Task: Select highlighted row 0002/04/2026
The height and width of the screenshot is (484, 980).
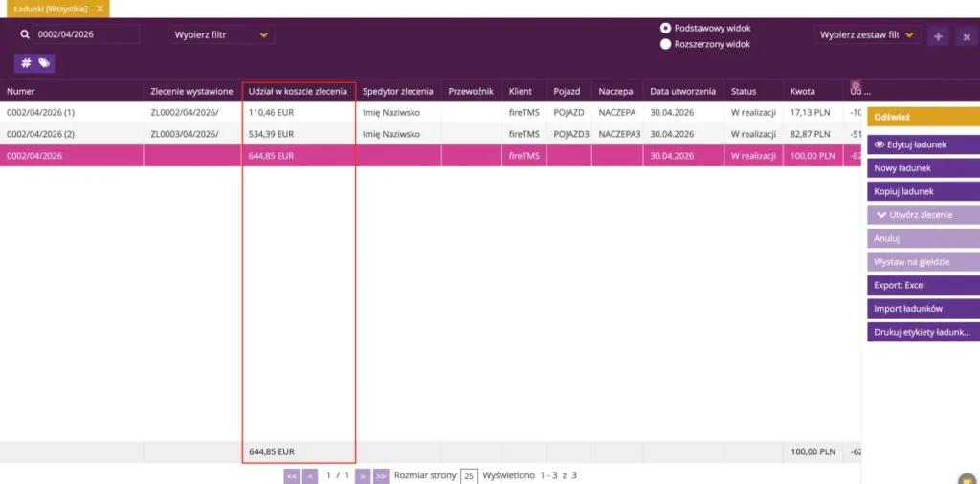Action: (430, 156)
